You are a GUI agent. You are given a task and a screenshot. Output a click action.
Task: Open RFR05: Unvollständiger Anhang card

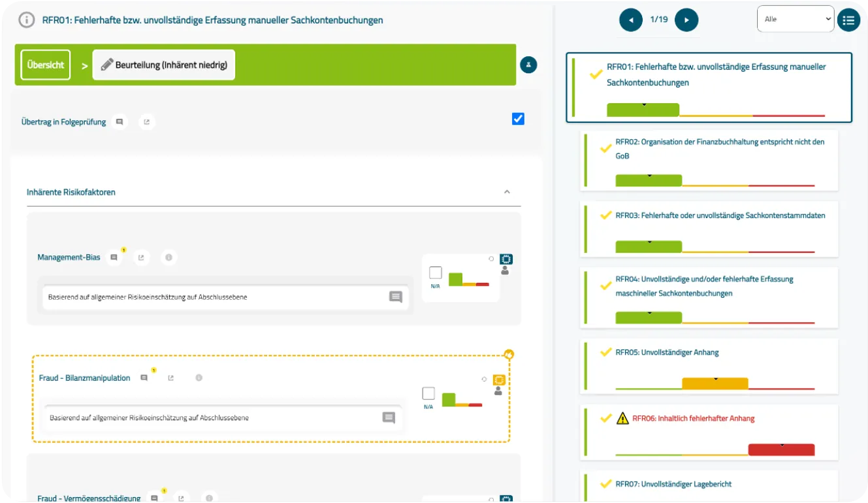(709, 366)
